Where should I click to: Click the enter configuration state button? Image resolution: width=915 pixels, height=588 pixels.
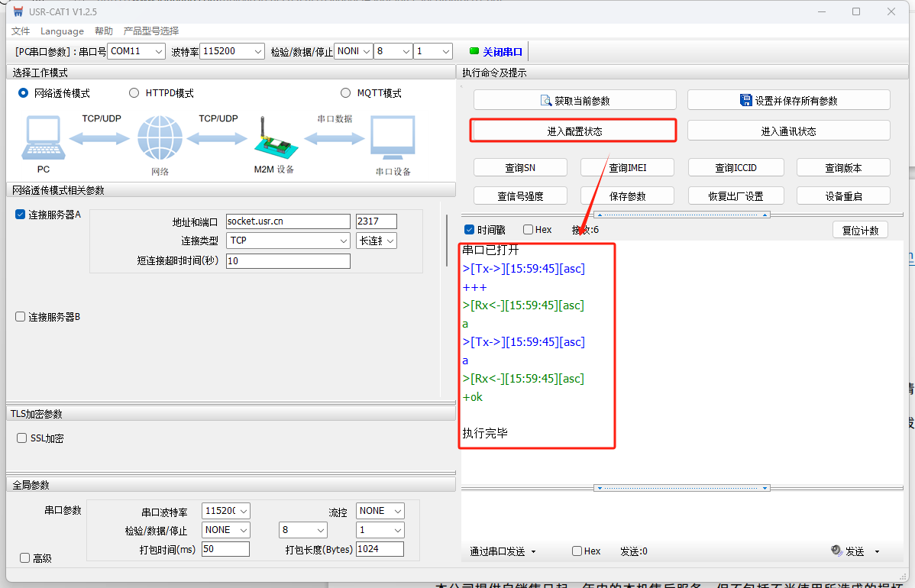(x=574, y=131)
